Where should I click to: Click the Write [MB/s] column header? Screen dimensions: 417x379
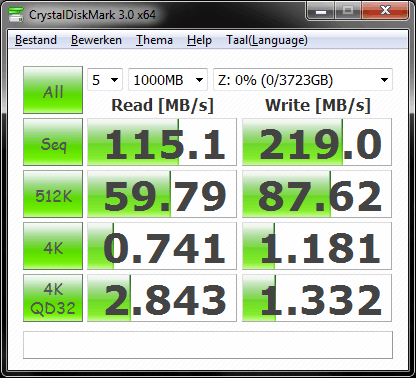[x=318, y=105]
